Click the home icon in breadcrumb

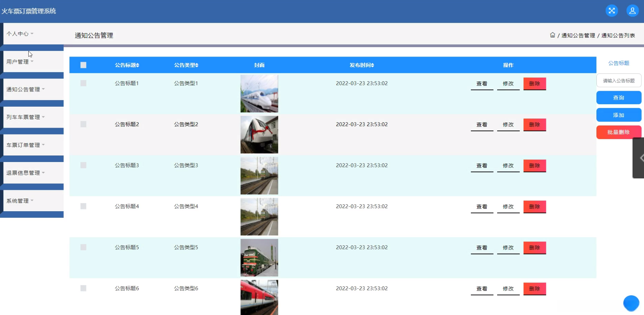click(553, 35)
